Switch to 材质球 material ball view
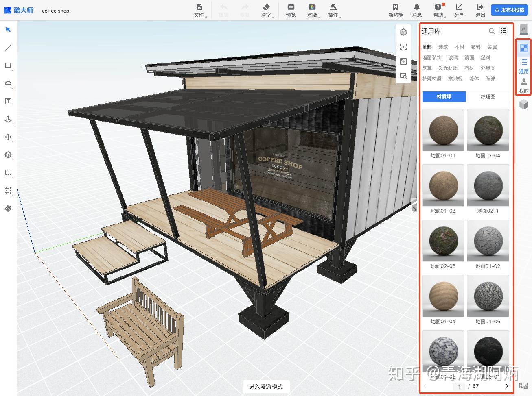The width and height of the screenshot is (532, 396). click(444, 97)
